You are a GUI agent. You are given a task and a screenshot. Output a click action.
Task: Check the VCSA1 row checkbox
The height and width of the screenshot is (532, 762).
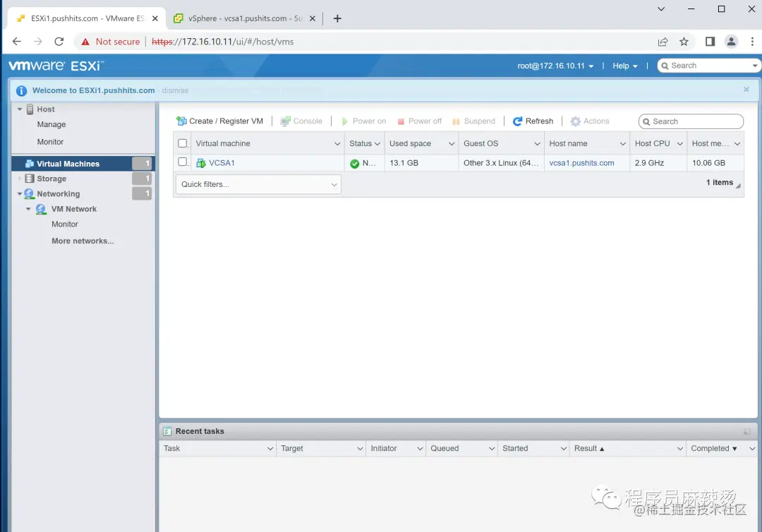click(x=182, y=162)
